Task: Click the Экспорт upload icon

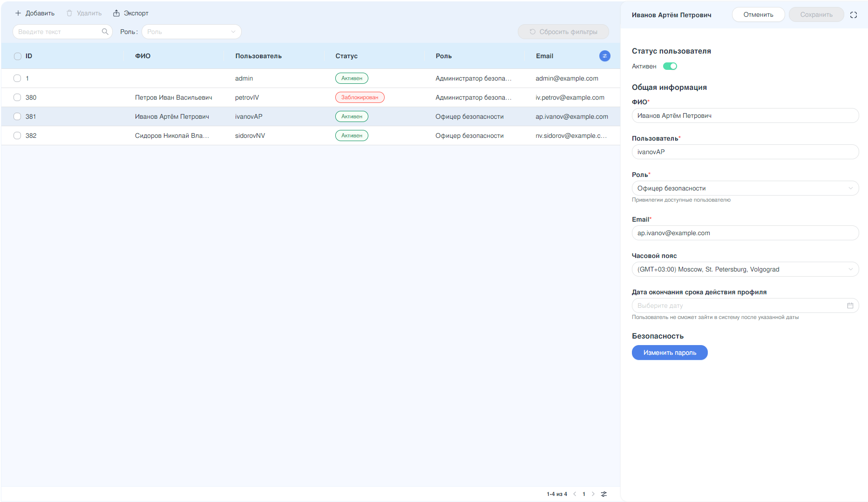Action: pyautogui.click(x=116, y=13)
